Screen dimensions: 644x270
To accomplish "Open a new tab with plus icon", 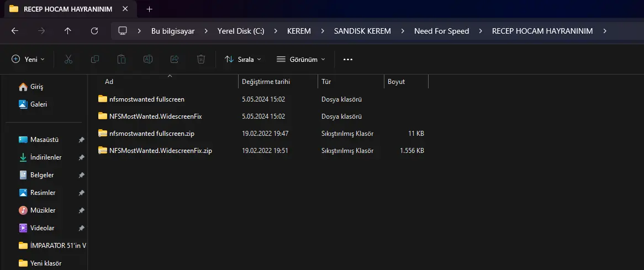I will 150,9.
